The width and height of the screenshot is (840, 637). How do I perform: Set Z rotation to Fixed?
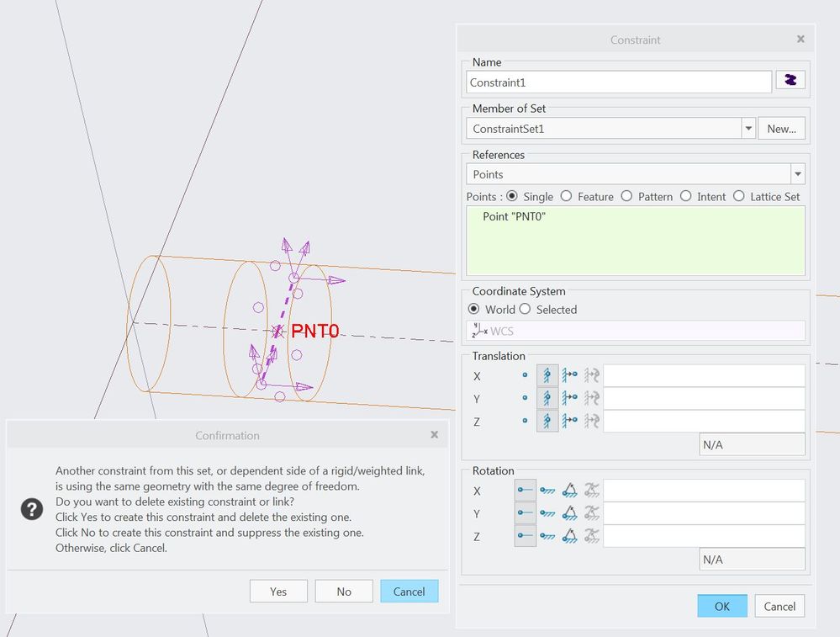(547, 536)
